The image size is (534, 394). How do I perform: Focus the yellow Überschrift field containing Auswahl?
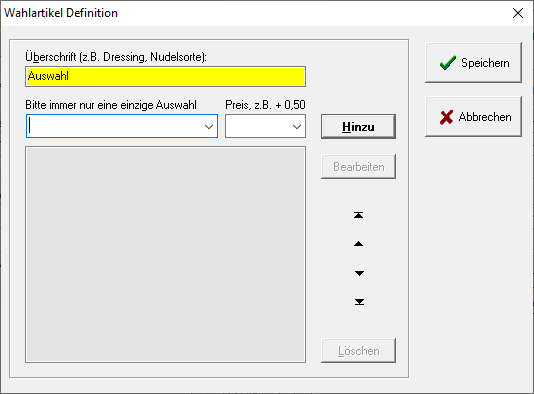[x=166, y=76]
